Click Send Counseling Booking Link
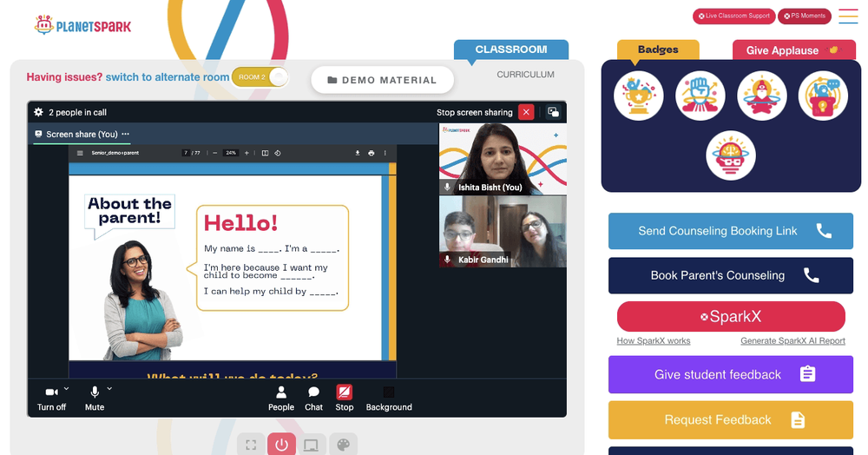Viewport: 868px width, 455px height. 731,231
